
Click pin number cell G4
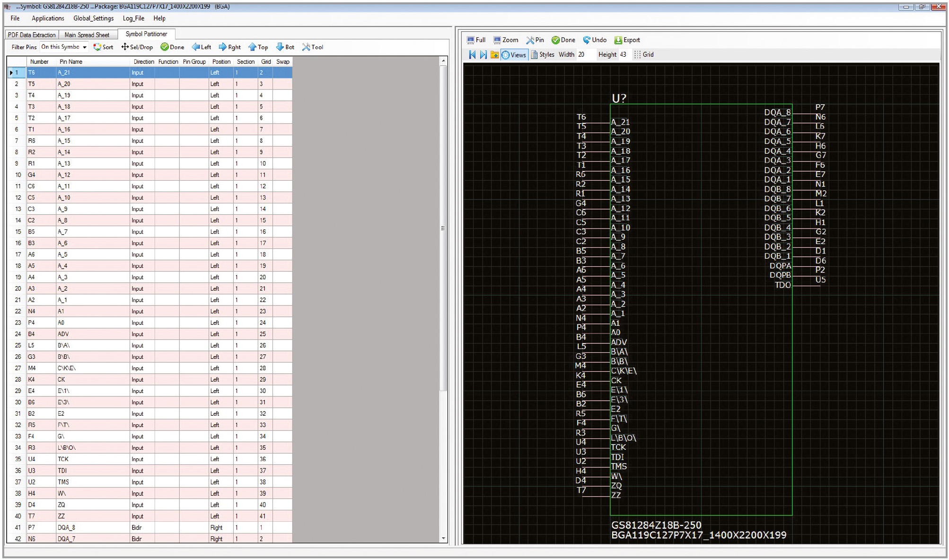(41, 175)
